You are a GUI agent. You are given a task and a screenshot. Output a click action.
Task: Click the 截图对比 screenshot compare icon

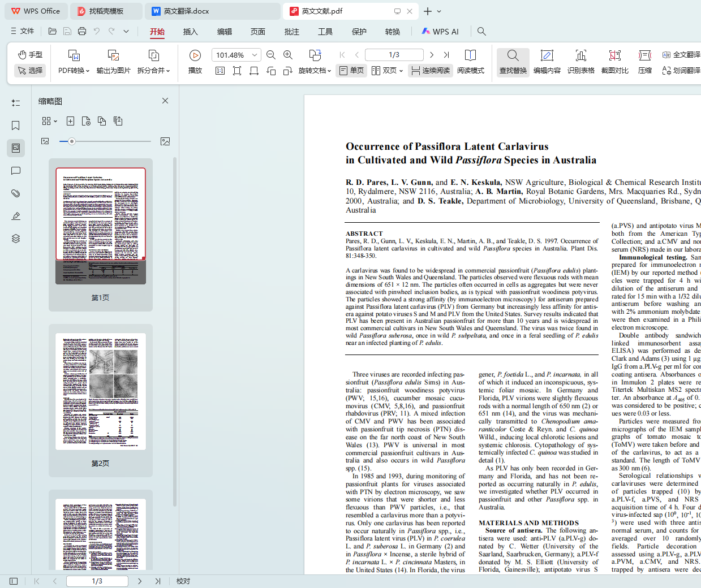[614, 61]
